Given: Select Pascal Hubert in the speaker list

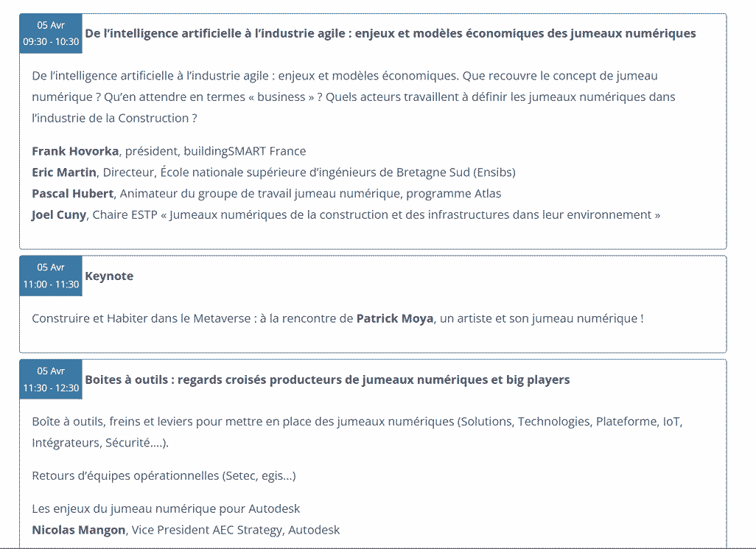Looking at the screenshot, I should (x=72, y=194).
